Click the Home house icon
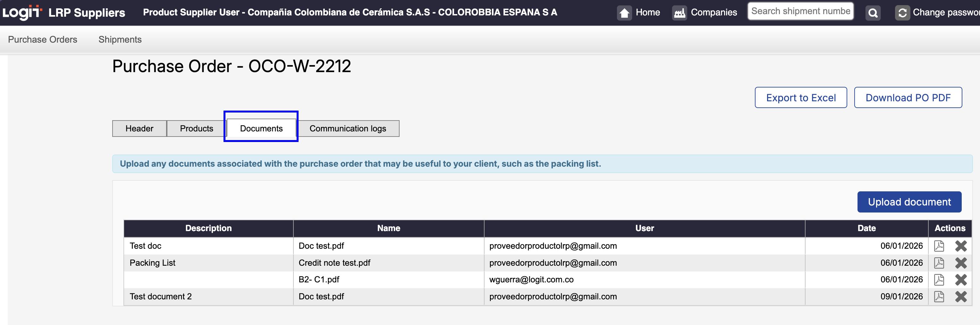This screenshot has width=980, height=325. click(x=624, y=13)
